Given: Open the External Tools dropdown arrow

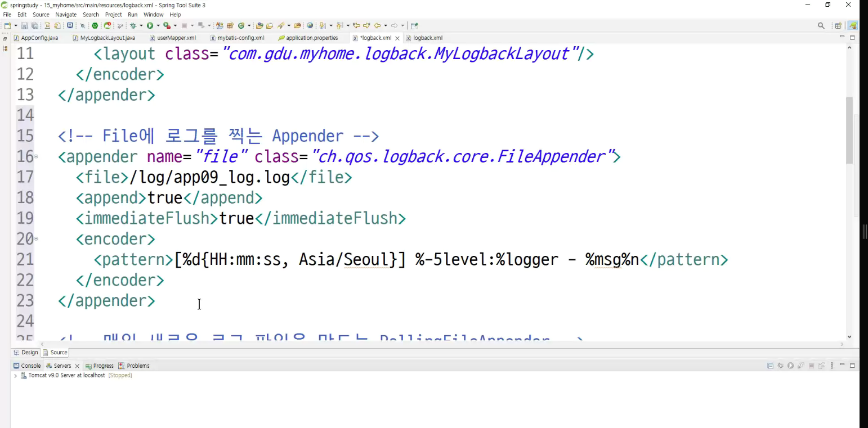Looking at the screenshot, I should [x=175, y=25].
